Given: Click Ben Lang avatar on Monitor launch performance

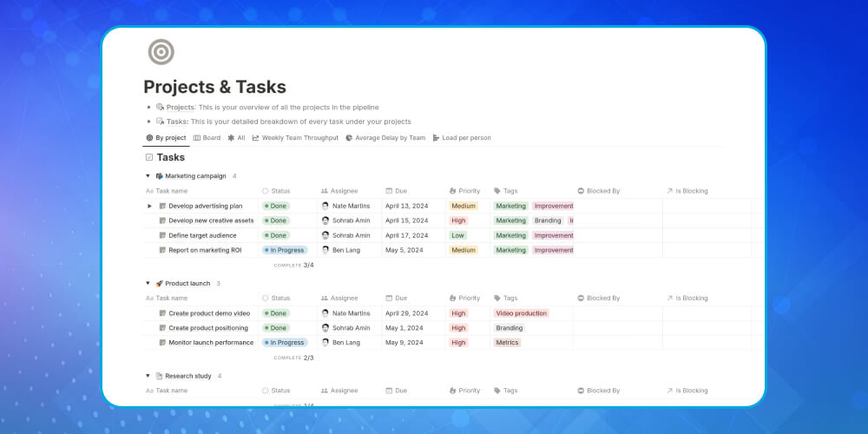Looking at the screenshot, I should pyautogui.click(x=325, y=343).
